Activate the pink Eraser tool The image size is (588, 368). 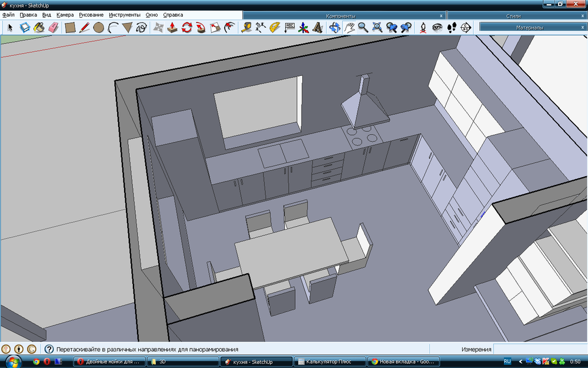[54, 28]
